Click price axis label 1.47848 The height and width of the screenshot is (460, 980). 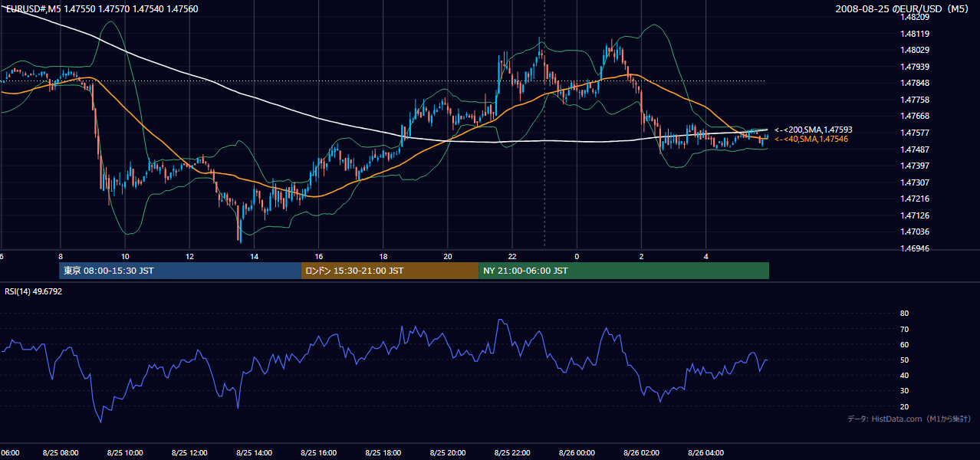pos(916,83)
